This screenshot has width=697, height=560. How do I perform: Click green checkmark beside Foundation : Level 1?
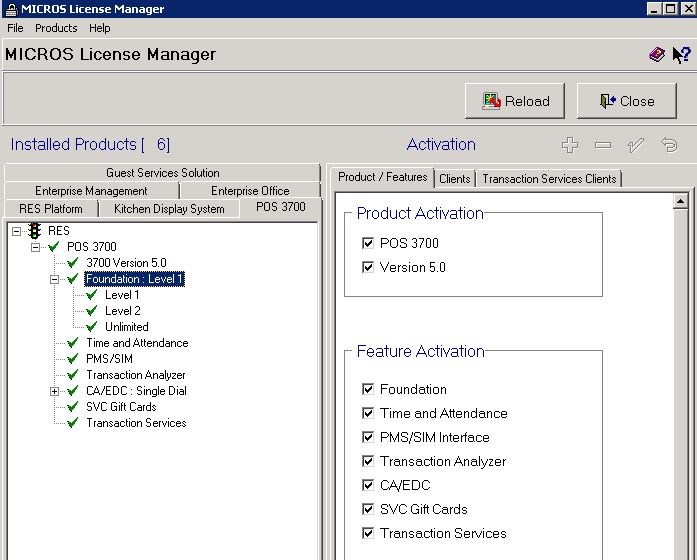tap(72, 279)
